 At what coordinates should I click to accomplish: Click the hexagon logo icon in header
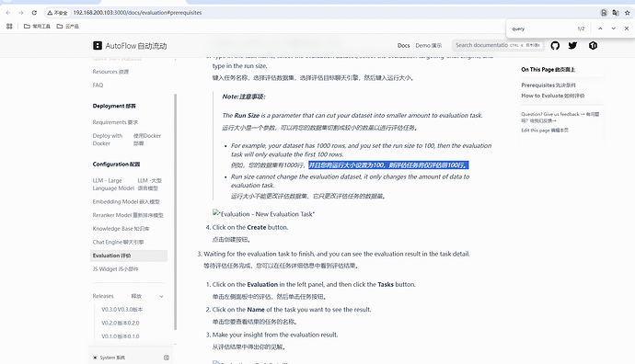(593, 45)
